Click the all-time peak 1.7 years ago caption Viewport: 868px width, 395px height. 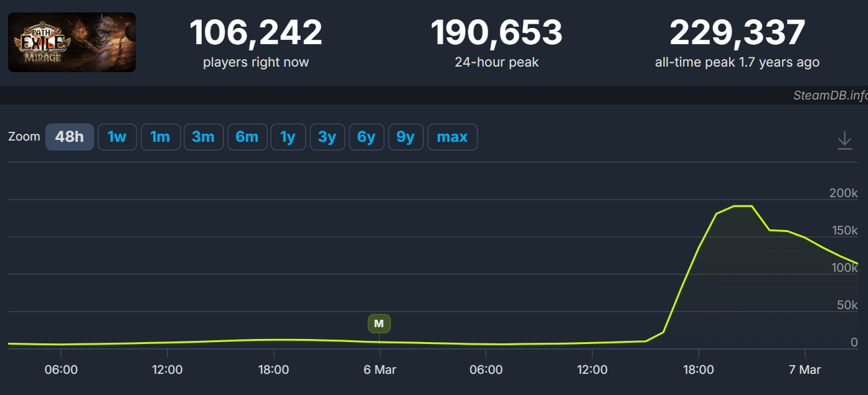pyautogui.click(x=737, y=62)
